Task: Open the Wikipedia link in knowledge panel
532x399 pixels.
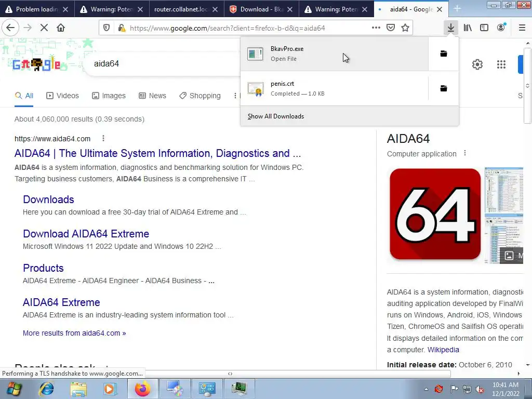Action: click(x=443, y=350)
